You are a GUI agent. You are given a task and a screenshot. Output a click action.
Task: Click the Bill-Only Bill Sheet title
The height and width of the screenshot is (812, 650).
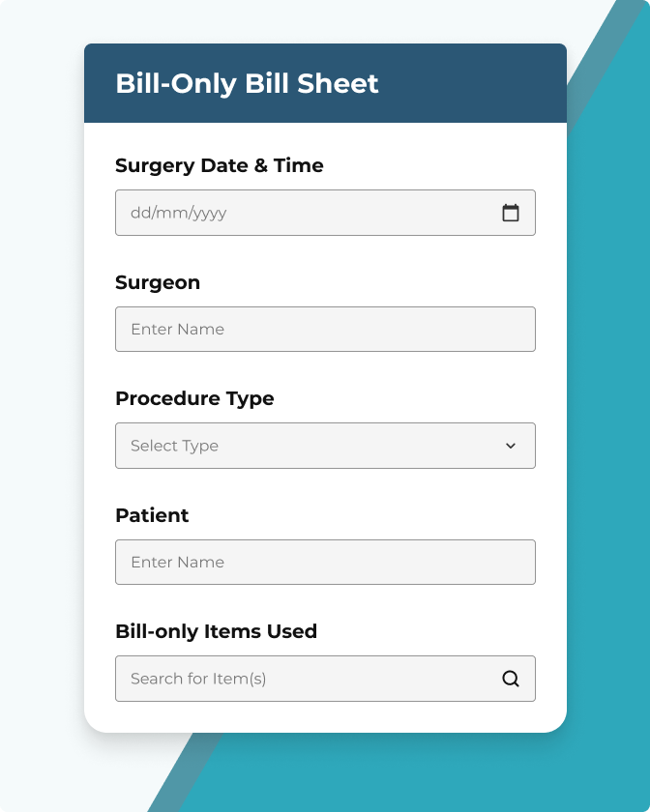[247, 83]
